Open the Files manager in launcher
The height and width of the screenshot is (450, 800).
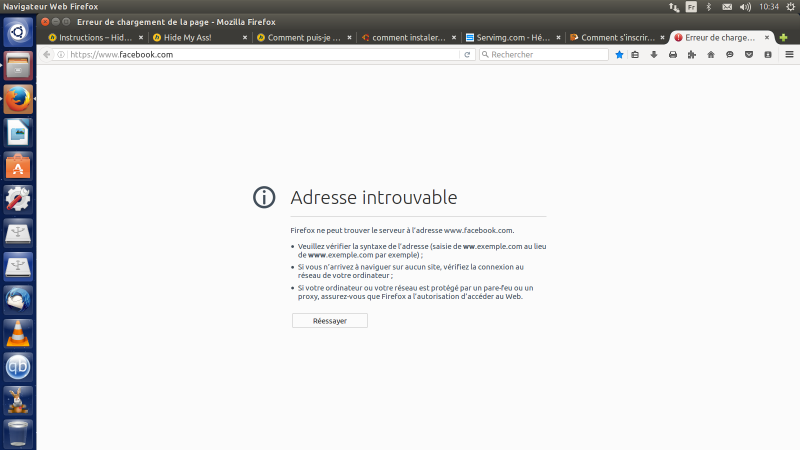click(18, 66)
